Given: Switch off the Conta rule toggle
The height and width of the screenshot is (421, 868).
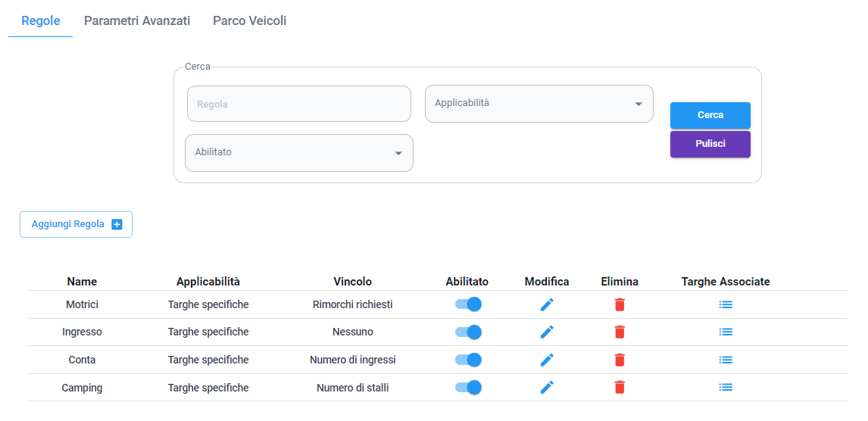Looking at the screenshot, I should click(x=468, y=360).
